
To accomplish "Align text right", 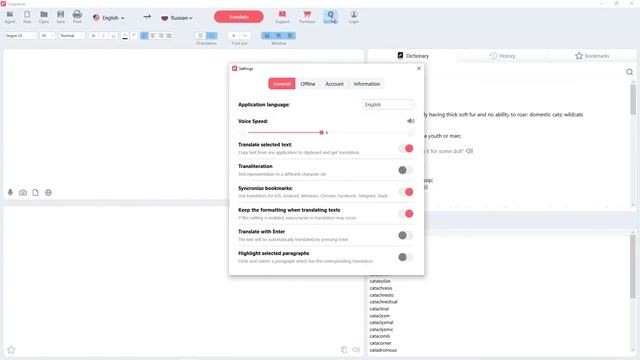I will click(161, 36).
